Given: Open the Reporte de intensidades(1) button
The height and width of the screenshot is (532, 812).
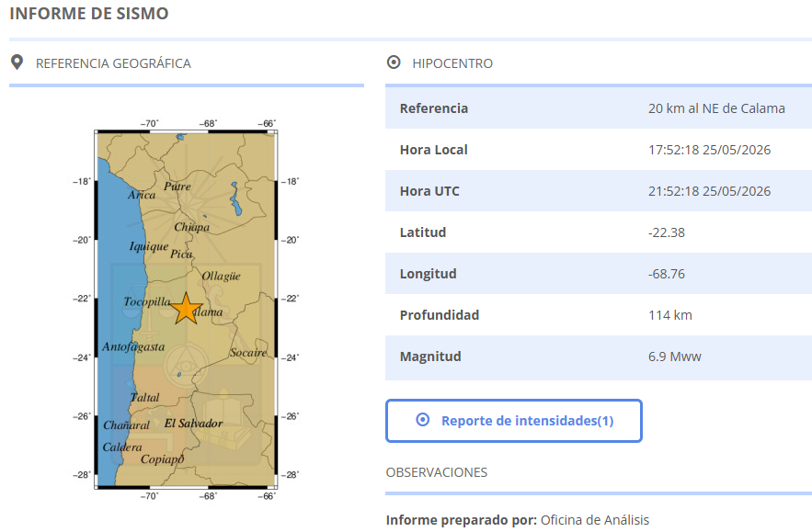Looking at the screenshot, I should pyautogui.click(x=514, y=421).
